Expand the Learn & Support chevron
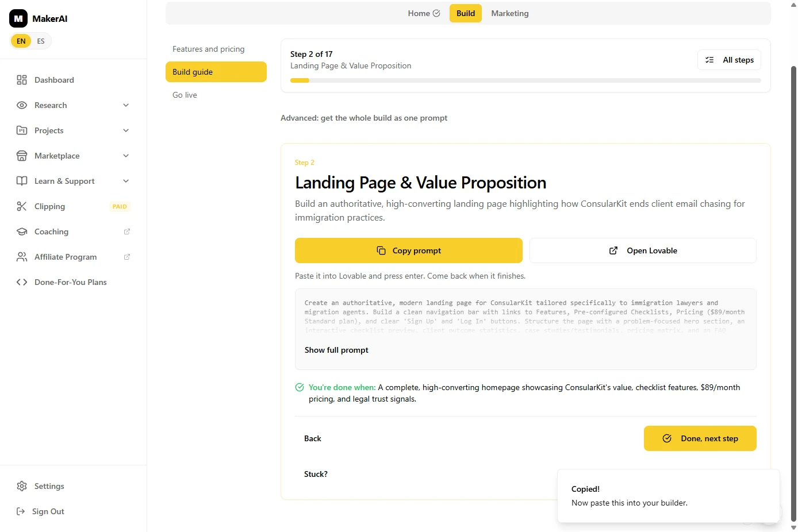 (x=126, y=181)
